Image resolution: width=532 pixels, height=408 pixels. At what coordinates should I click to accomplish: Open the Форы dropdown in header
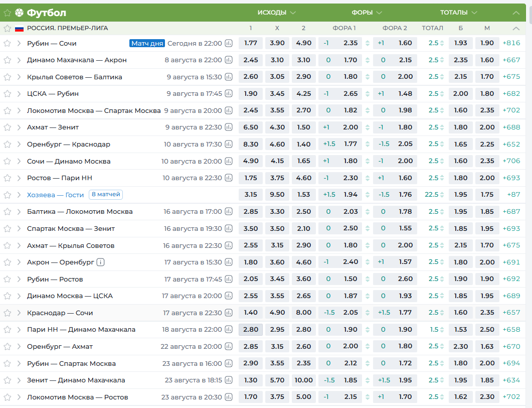(x=367, y=13)
